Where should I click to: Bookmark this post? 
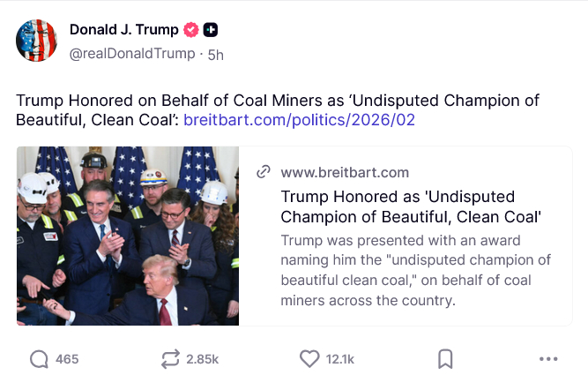coord(446,359)
